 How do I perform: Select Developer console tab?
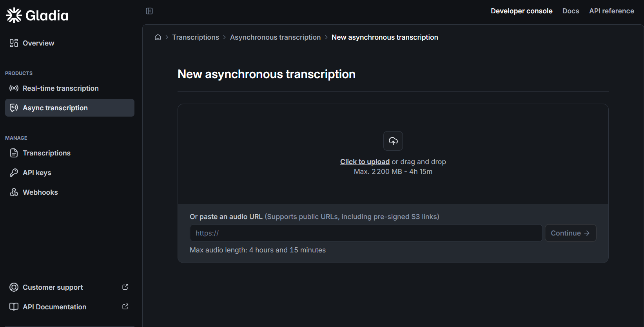click(521, 11)
